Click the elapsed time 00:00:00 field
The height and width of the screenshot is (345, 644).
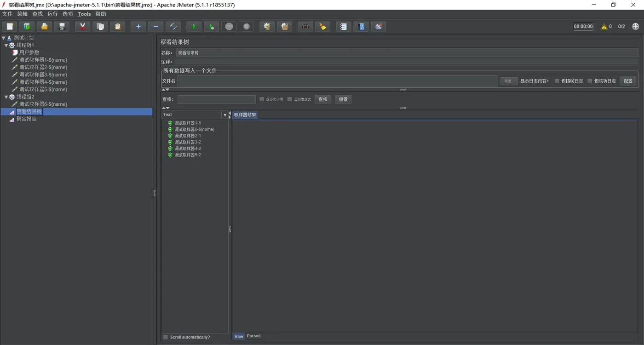click(583, 27)
